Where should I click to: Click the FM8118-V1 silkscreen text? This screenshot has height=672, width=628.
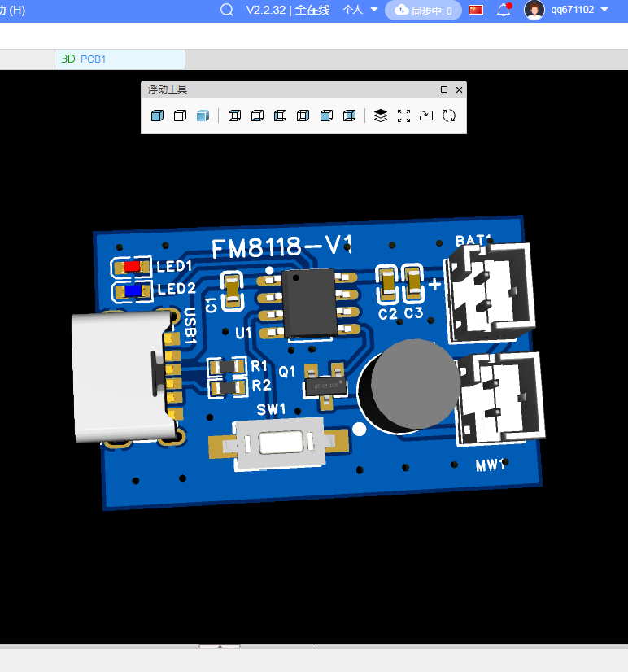(x=281, y=247)
